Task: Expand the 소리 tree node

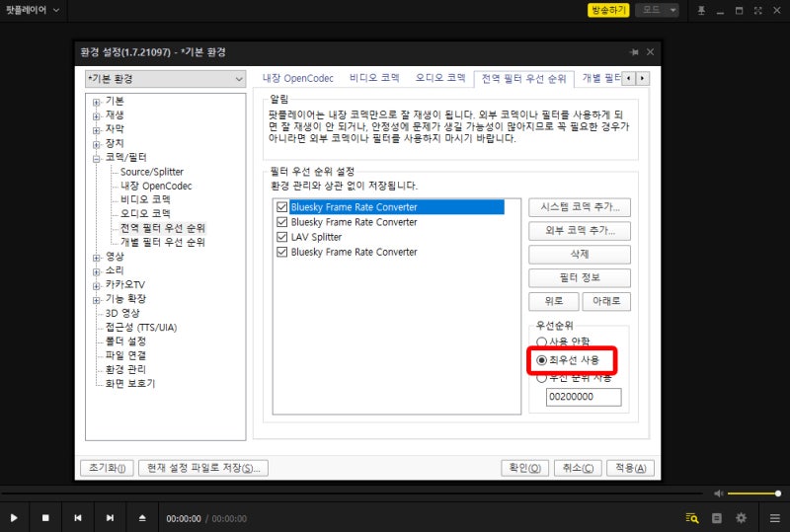Action: [96, 272]
